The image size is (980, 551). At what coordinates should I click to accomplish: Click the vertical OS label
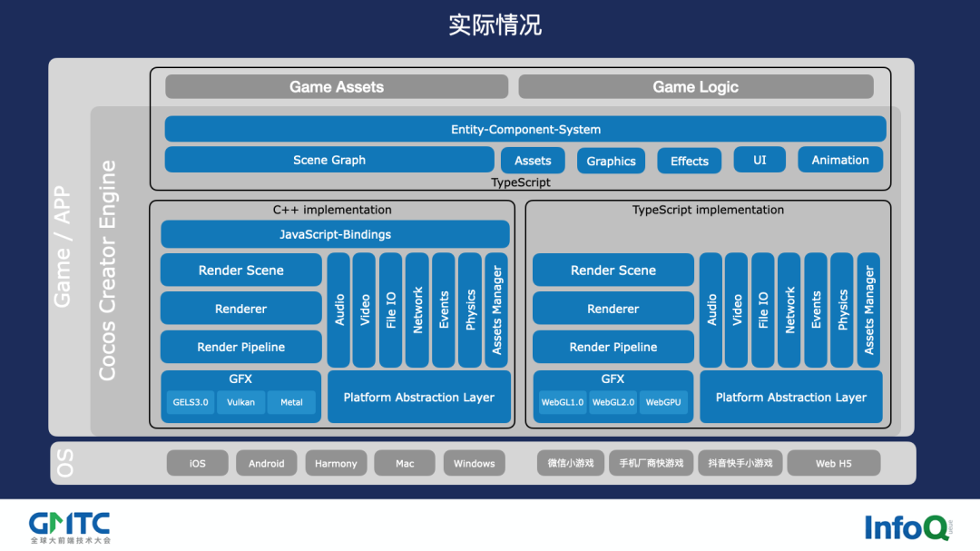64,464
